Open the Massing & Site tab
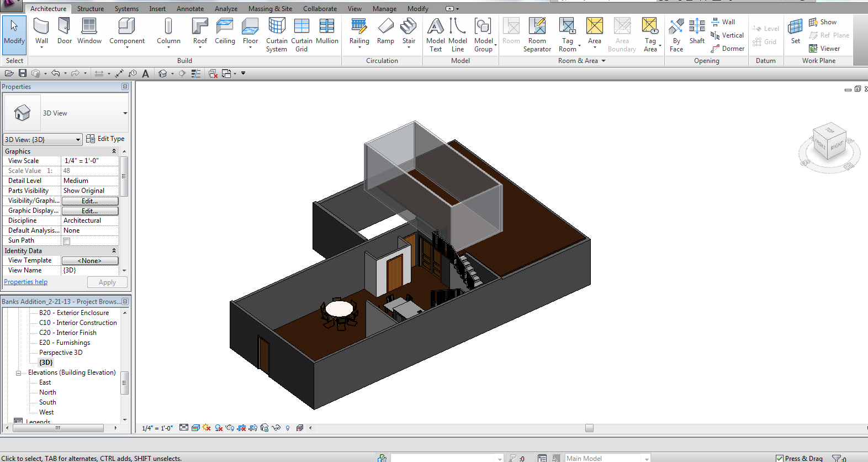Screen dimensions: 868x462 [270, 9]
